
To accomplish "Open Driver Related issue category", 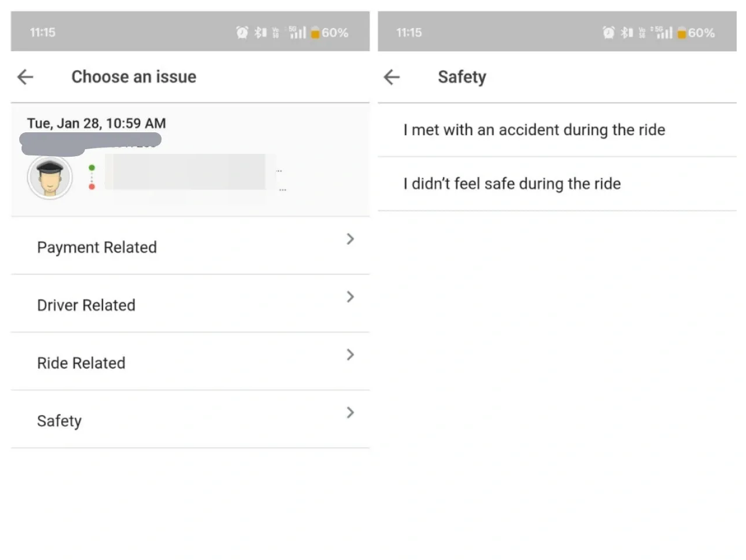I will pos(86,305).
